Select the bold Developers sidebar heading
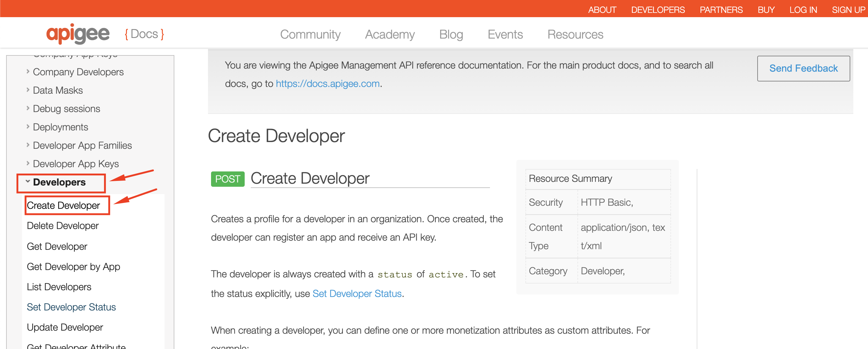Viewport: 868px width, 349px height. click(x=59, y=182)
